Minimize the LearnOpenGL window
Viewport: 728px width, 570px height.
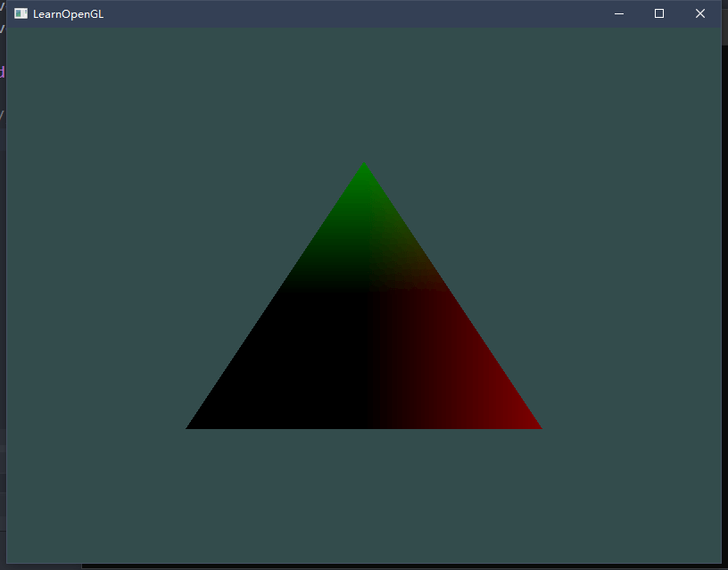pyautogui.click(x=619, y=13)
